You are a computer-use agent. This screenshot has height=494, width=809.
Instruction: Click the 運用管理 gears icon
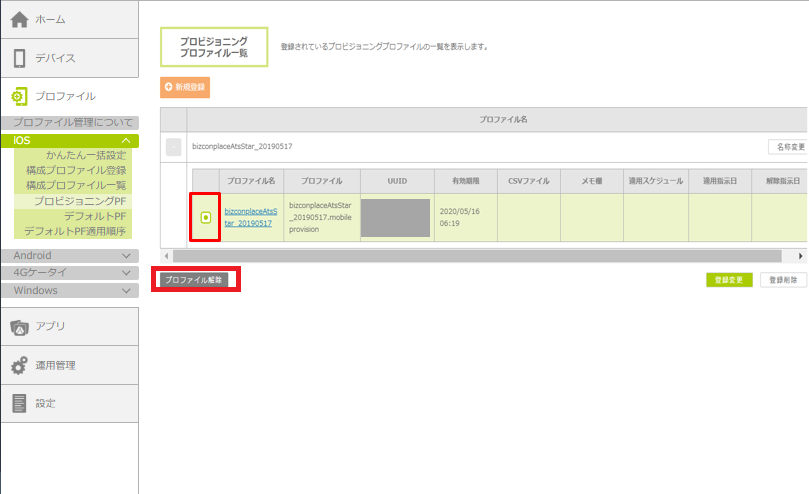19,365
